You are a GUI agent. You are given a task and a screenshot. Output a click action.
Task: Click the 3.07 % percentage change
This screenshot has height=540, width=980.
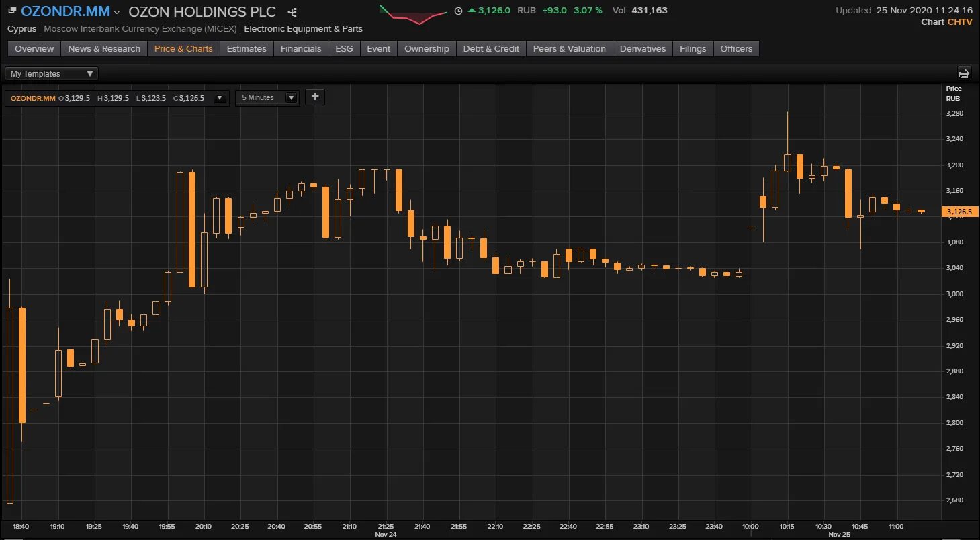pos(588,11)
